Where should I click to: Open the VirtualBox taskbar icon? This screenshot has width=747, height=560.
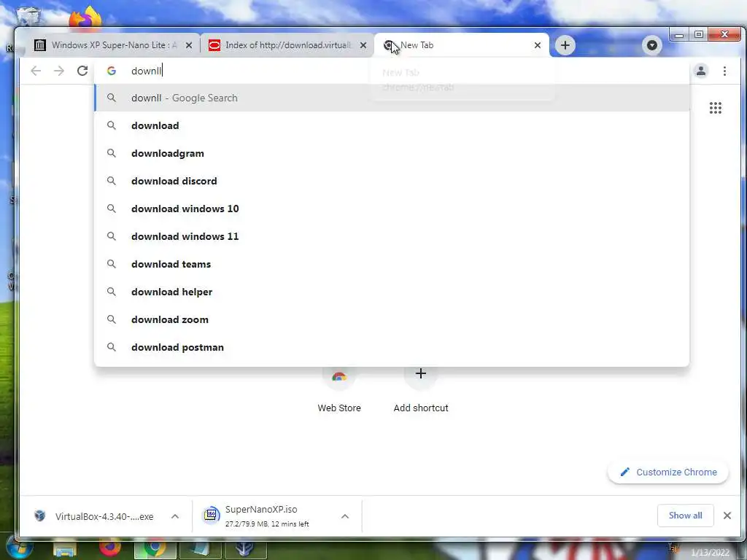click(245, 548)
